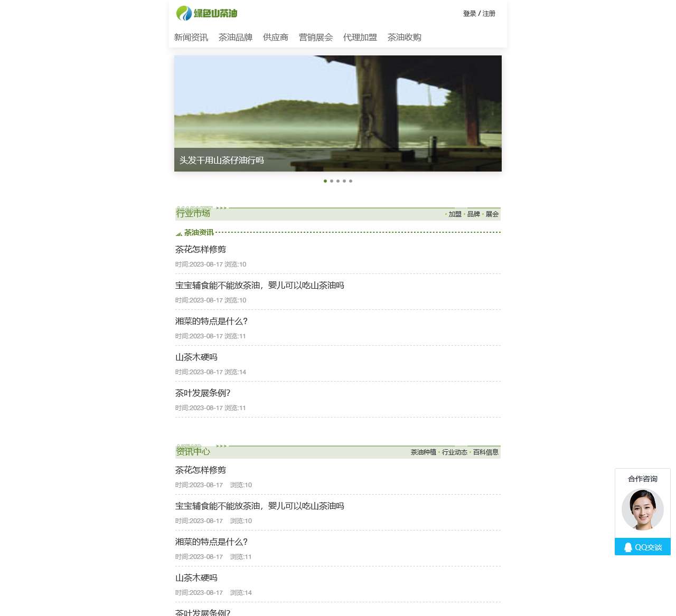This screenshot has width=676, height=616.
Task: Click the QQ penguin icon
Action: coord(628,547)
